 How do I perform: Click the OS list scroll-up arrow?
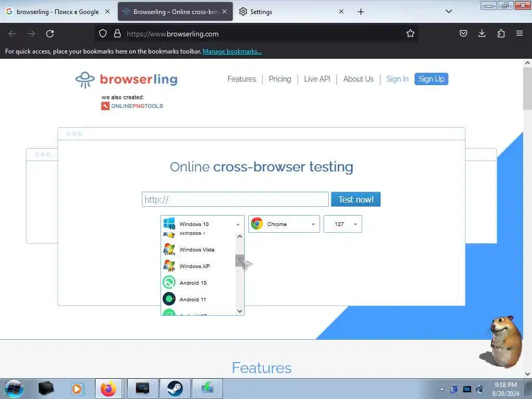[x=240, y=236]
